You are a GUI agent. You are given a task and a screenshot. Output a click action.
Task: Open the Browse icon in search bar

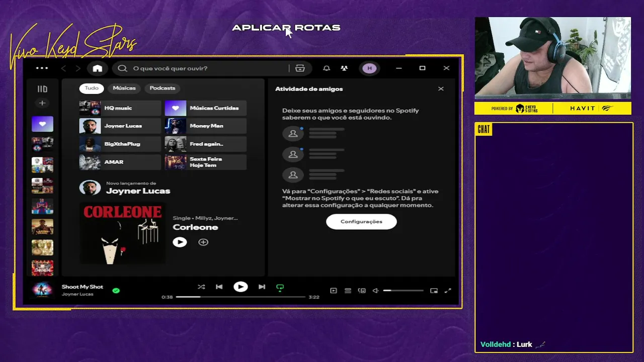click(x=300, y=68)
